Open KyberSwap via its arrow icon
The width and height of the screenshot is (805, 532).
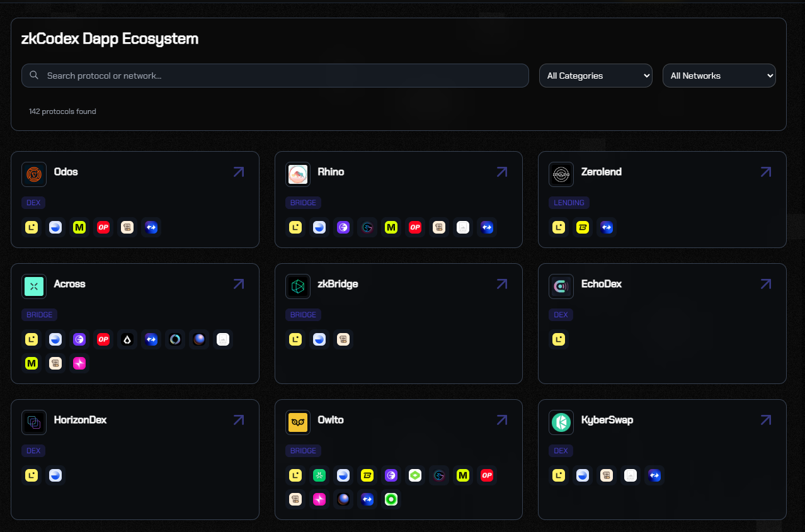(x=766, y=420)
